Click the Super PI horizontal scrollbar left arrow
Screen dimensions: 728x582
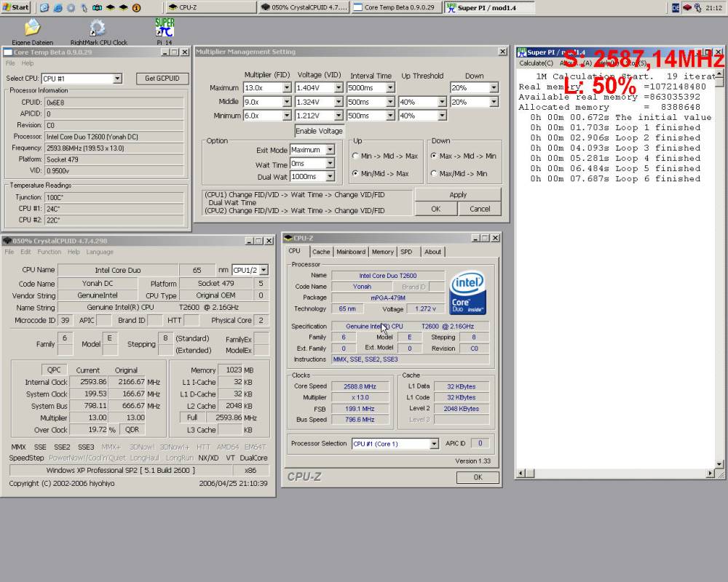[521, 474]
